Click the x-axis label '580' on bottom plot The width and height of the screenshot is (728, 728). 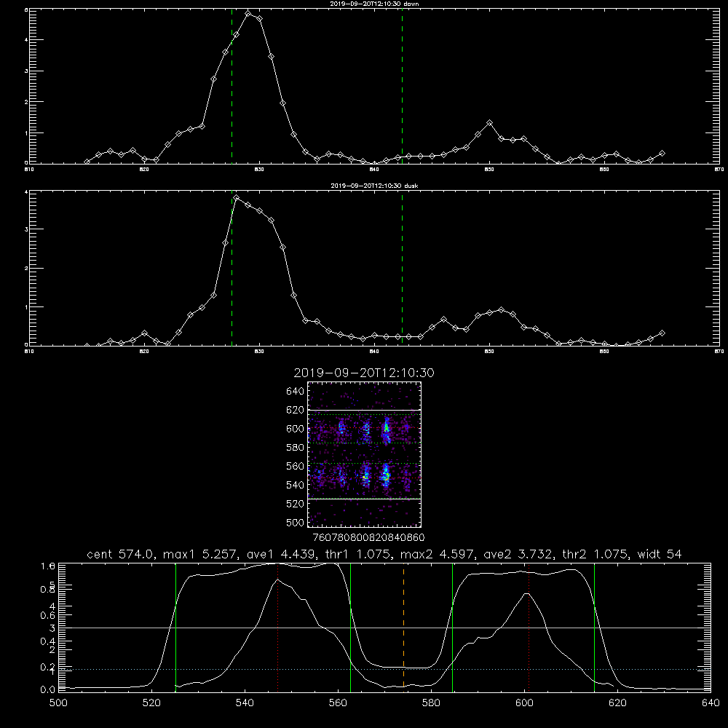click(431, 703)
